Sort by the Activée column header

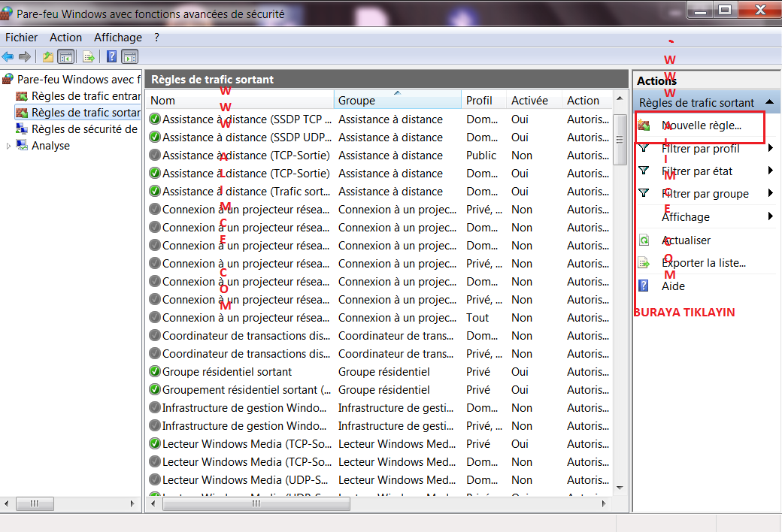534,100
